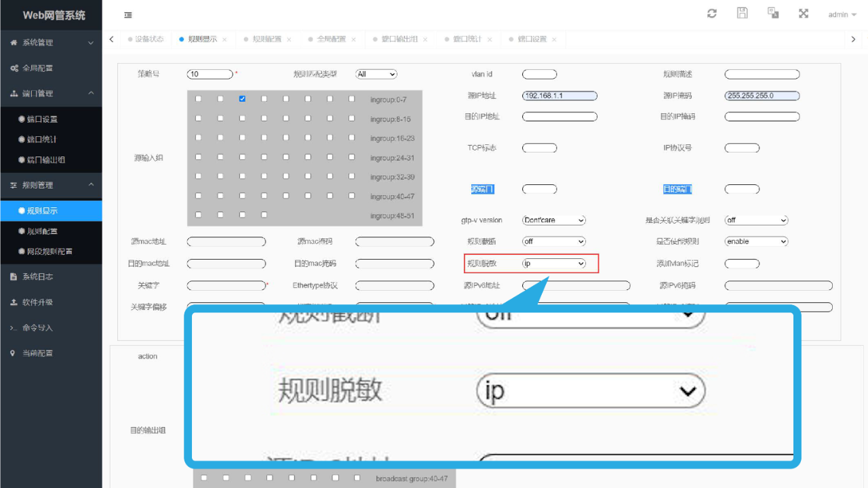
Task: Open the 规则脱敏 ip dropdown
Action: click(554, 264)
